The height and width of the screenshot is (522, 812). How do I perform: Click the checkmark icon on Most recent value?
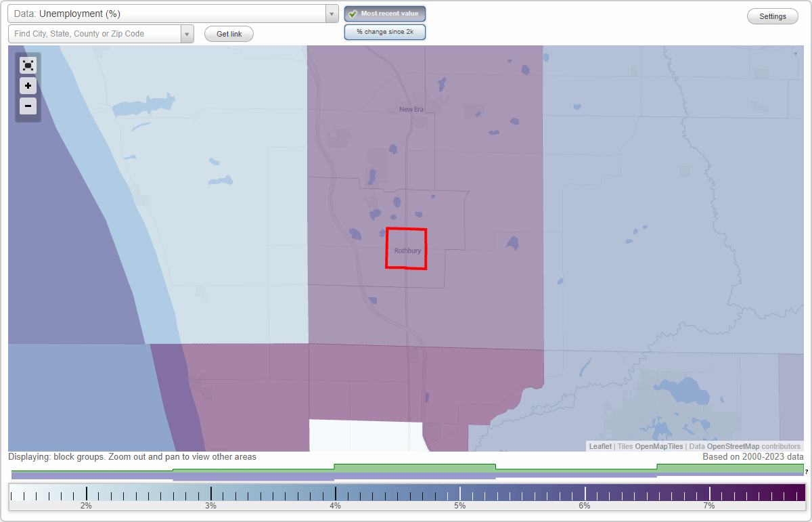pyautogui.click(x=353, y=14)
